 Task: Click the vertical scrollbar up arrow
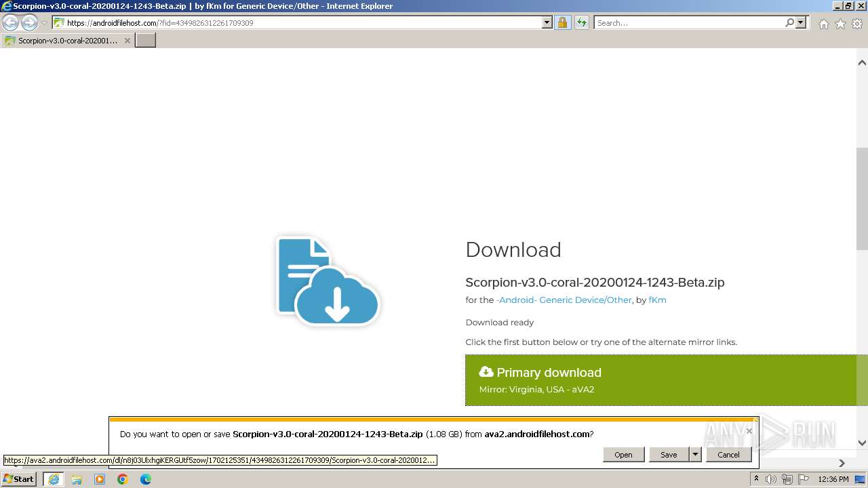coord(862,63)
